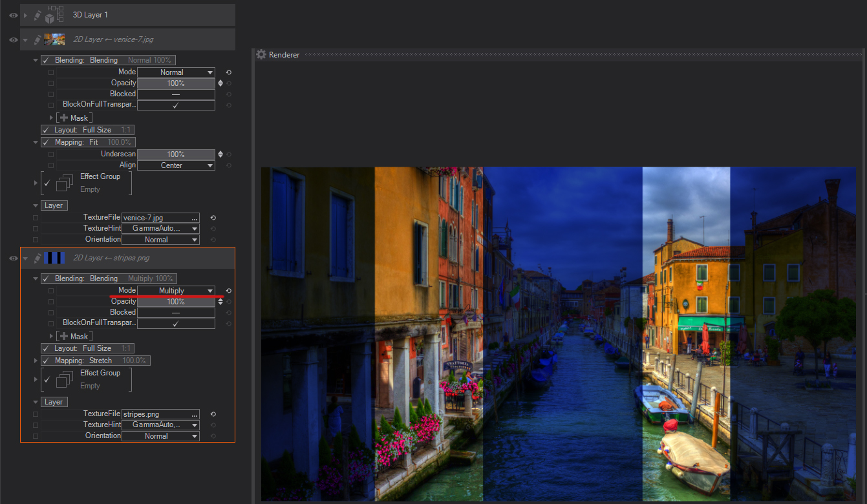
Task: Toggle visibility of the stripes.png layer
Action: (13, 258)
